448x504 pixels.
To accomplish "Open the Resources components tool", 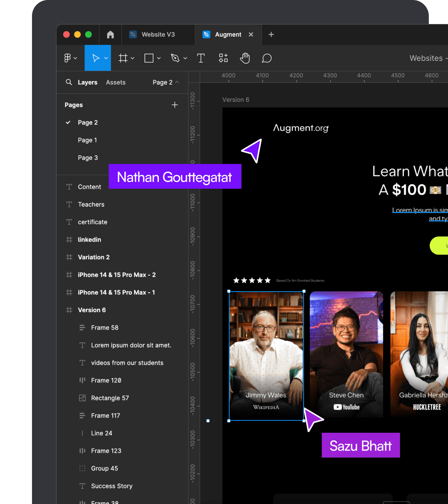I will (223, 58).
